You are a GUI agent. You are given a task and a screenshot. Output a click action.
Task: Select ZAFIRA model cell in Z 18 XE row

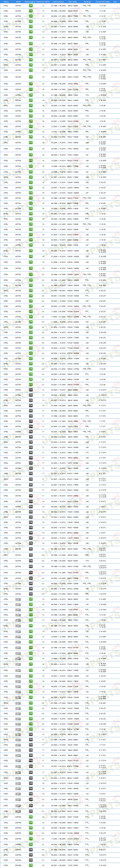(x=18, y=828)
